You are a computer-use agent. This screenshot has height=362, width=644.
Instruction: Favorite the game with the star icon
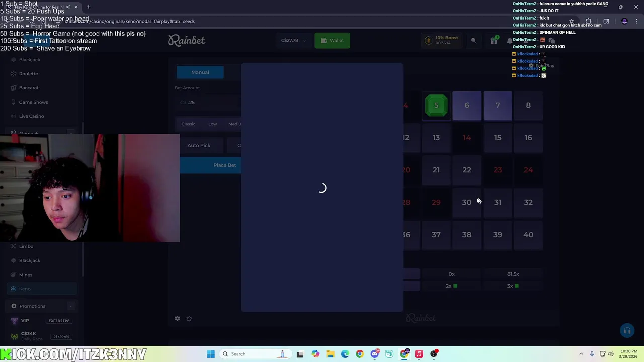tap(189, 318)
